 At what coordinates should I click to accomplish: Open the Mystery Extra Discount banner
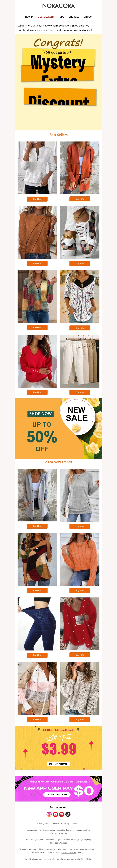(x=58, y=82)
